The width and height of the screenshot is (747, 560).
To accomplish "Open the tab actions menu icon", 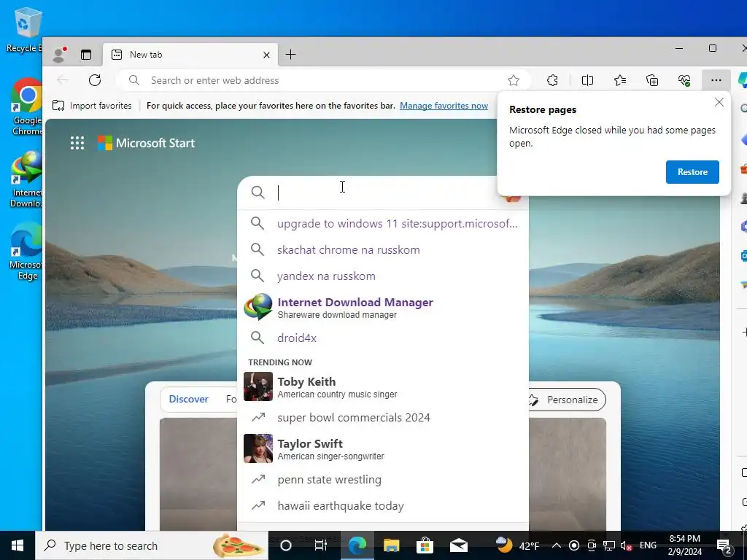I will click(x=86, y=55).
